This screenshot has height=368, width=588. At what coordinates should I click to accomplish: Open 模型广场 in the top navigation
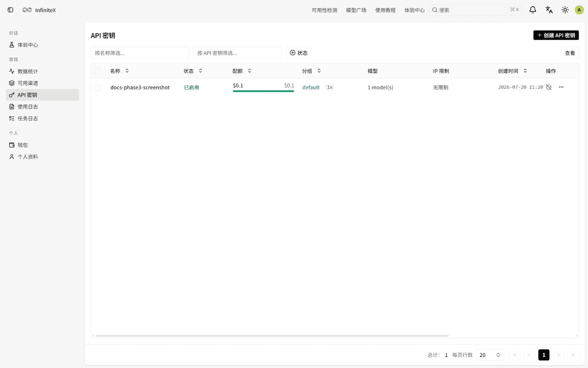pyautogui.click(x=356, y=10)
